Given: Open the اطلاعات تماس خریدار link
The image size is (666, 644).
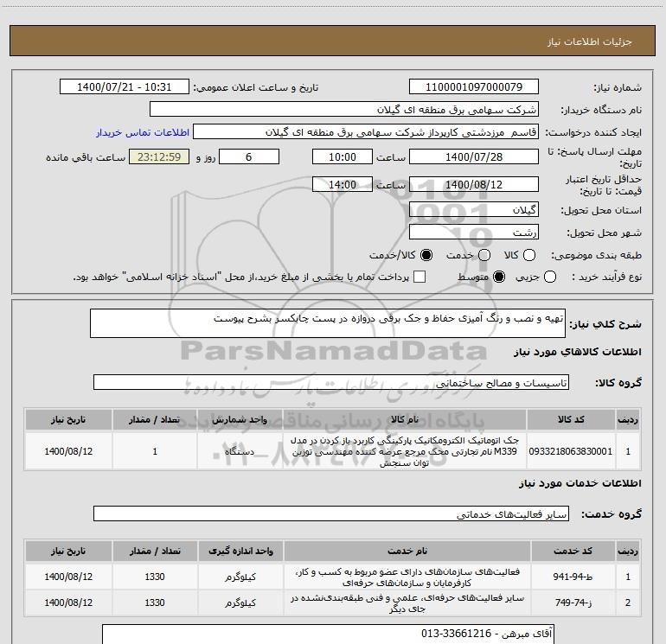Looking at the screenshot, I should [x=143, y=132].
